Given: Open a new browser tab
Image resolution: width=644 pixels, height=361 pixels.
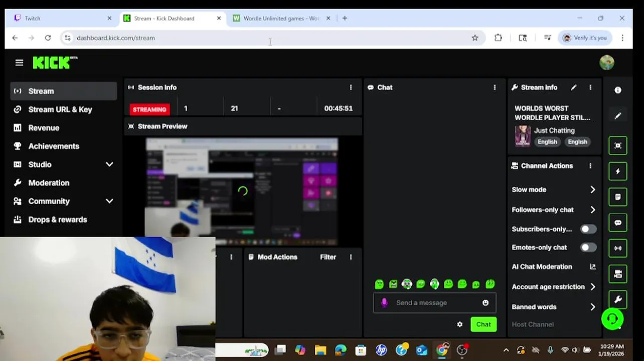Looking at the screenshot, I should click(345, 18).
